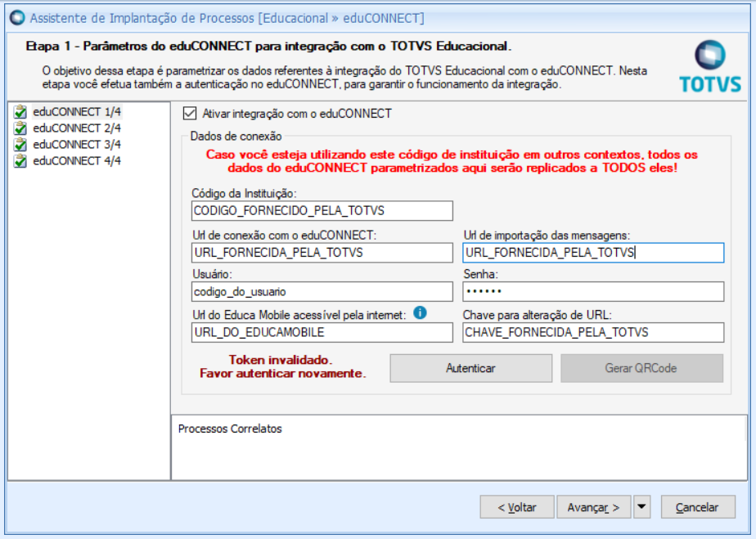This screenshot has width=756, height=539.
Task: Cancel the wizard with Cancelar
Action: (x=697, y=507)
